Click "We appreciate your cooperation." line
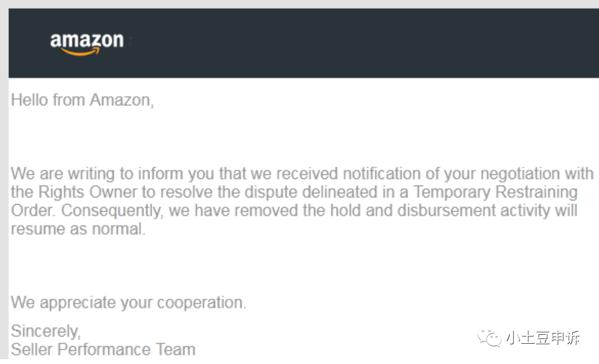The image size is (599, 364). click(x=128, y=303)
